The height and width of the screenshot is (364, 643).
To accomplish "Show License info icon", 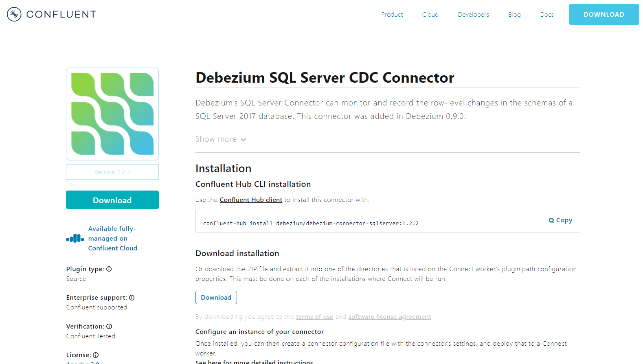I will click(x=96, y=355).
